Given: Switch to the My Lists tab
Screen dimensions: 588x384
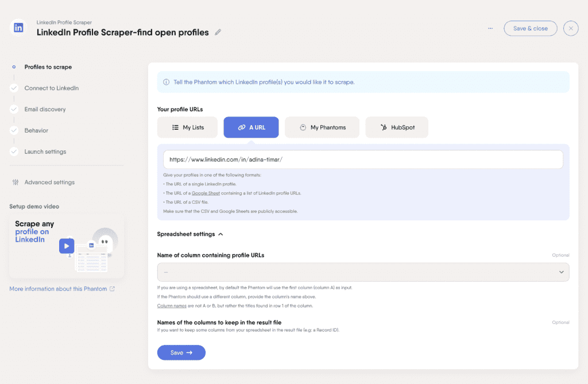Looking at the screenshot, I should pos(187,127).
